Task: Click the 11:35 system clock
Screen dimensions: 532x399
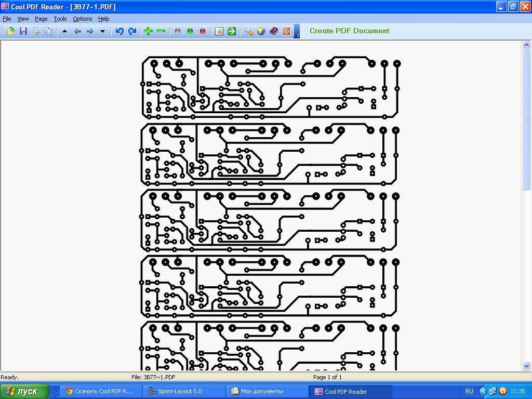Action: [517, 391]
